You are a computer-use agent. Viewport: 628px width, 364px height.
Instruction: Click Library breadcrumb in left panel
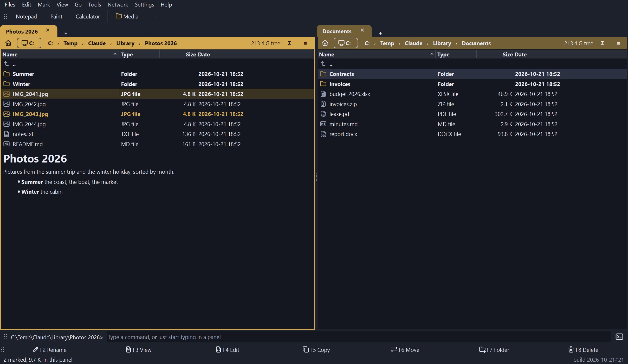point(125,43)
